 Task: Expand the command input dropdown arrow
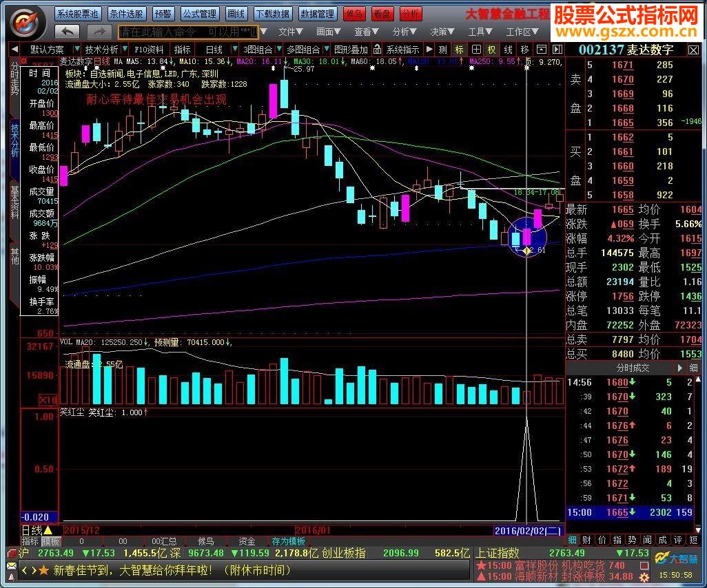[x=264, y=32]
